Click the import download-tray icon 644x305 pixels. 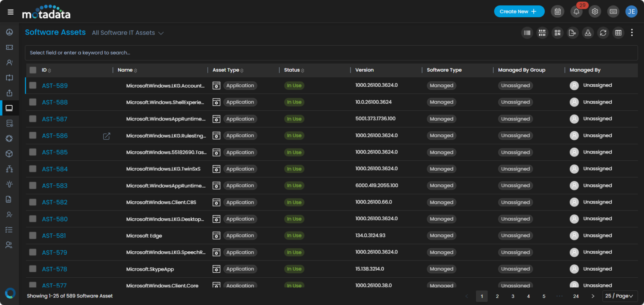tap(588, 33)
